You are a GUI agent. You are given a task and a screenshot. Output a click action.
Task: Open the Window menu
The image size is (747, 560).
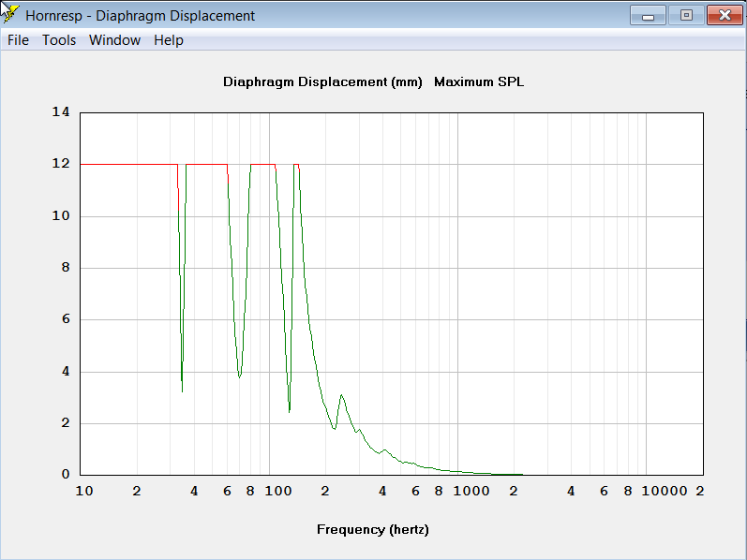114,40
